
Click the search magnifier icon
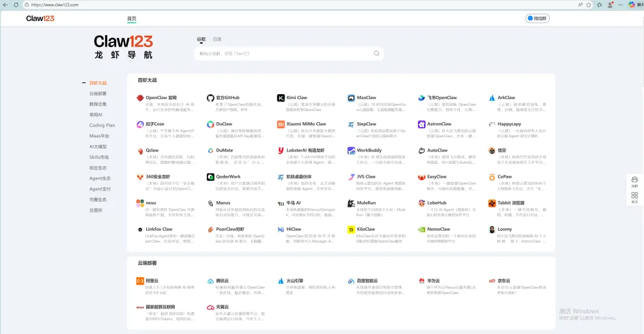click(x=376, y=54)
